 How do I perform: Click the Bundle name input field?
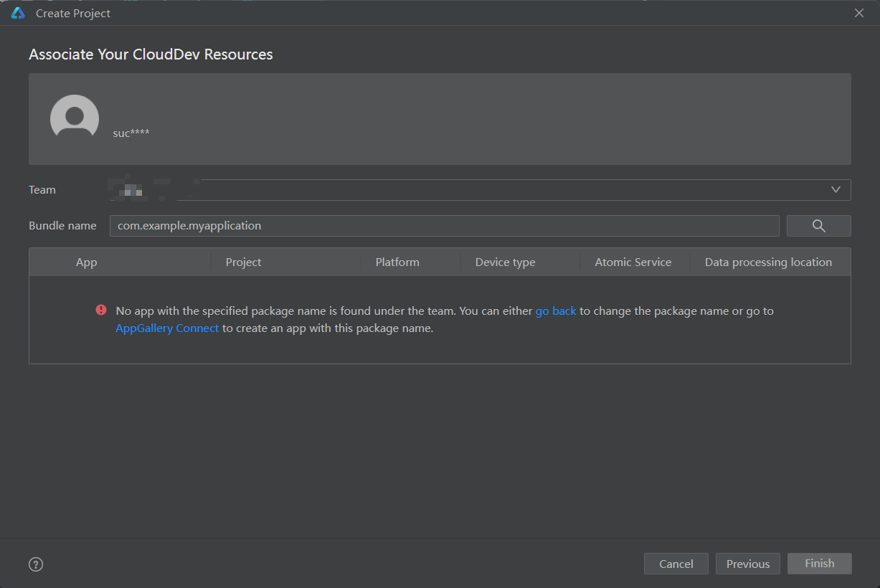pos(445,226)
